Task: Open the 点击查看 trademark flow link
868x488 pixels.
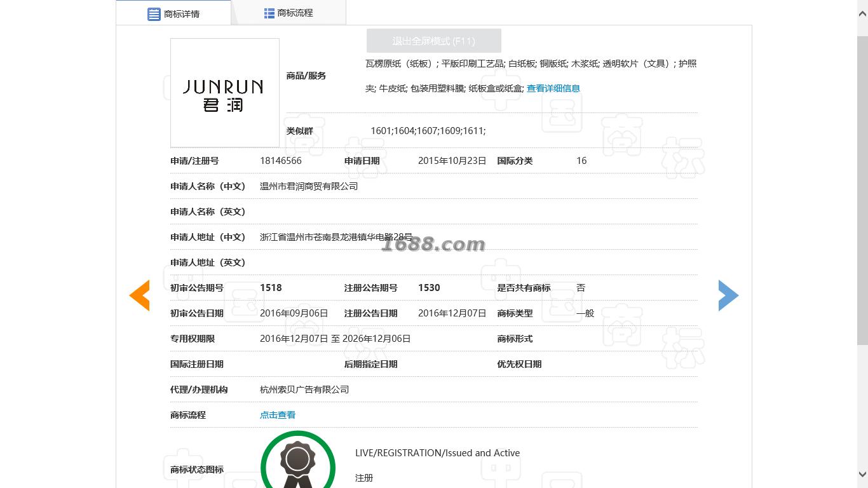Action: (x=278, y=415)
